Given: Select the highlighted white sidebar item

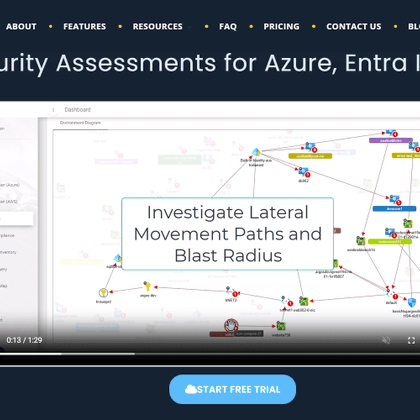Looking at the screenshot, I should click(x=16, y=219).
